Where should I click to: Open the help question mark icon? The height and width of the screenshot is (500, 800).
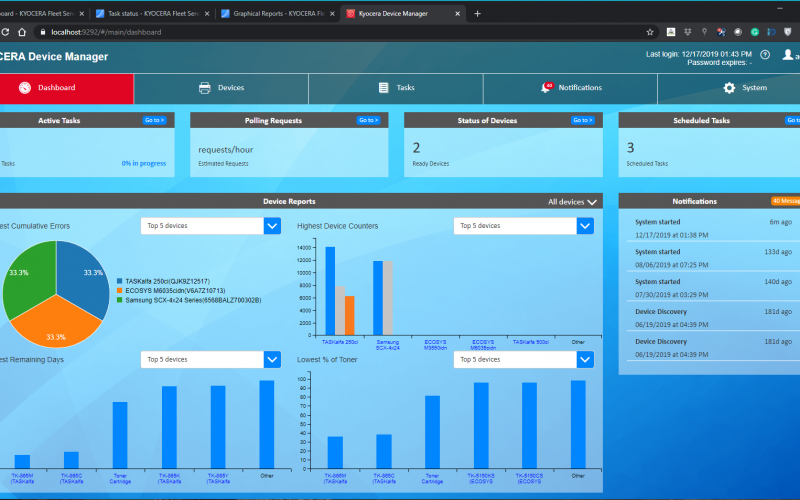click(x=765, y=55)
